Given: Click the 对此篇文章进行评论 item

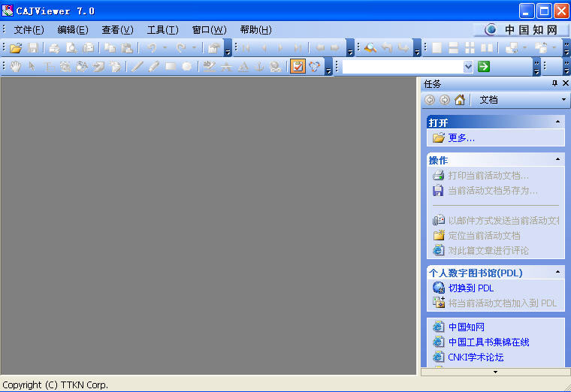Looking at the screenshot, I should [x=488, y=250].
